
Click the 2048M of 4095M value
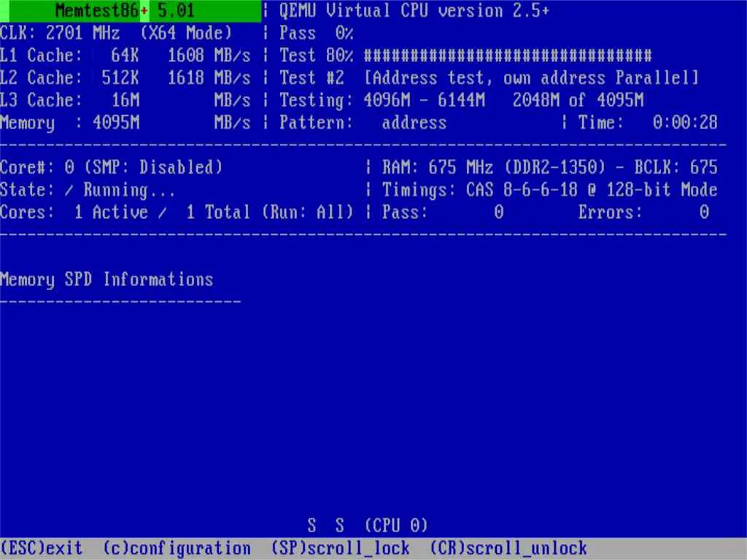[578, 100]
